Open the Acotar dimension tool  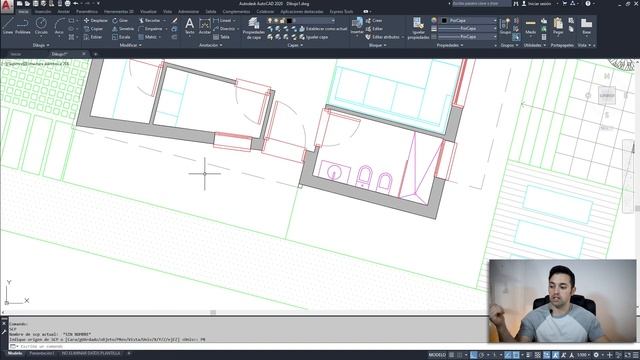coord(204,26)
